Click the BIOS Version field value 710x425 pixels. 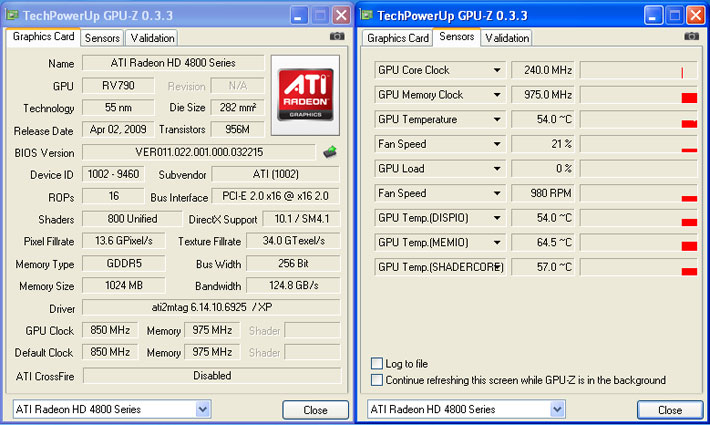pos(199,152)
